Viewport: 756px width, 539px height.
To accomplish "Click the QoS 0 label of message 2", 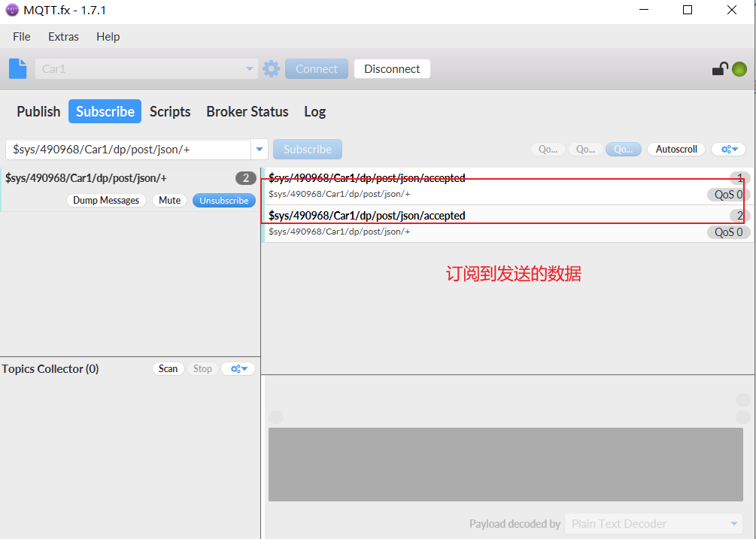I will 728,232.
